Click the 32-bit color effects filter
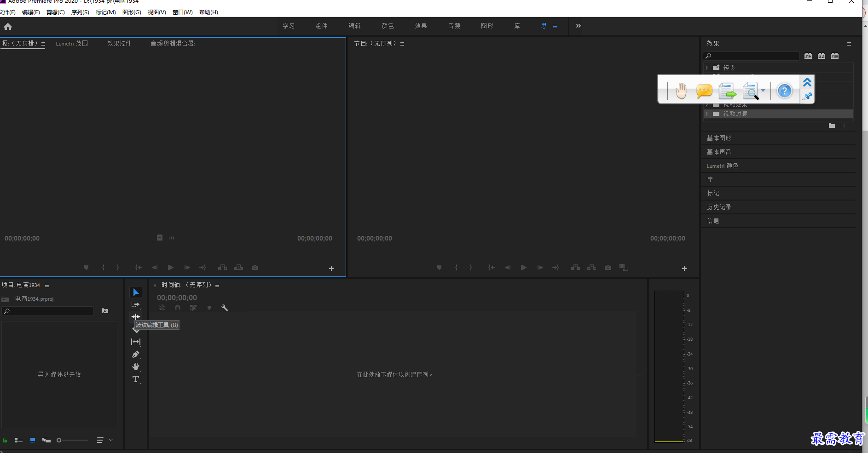868x453 pixels. pos(822,56)
